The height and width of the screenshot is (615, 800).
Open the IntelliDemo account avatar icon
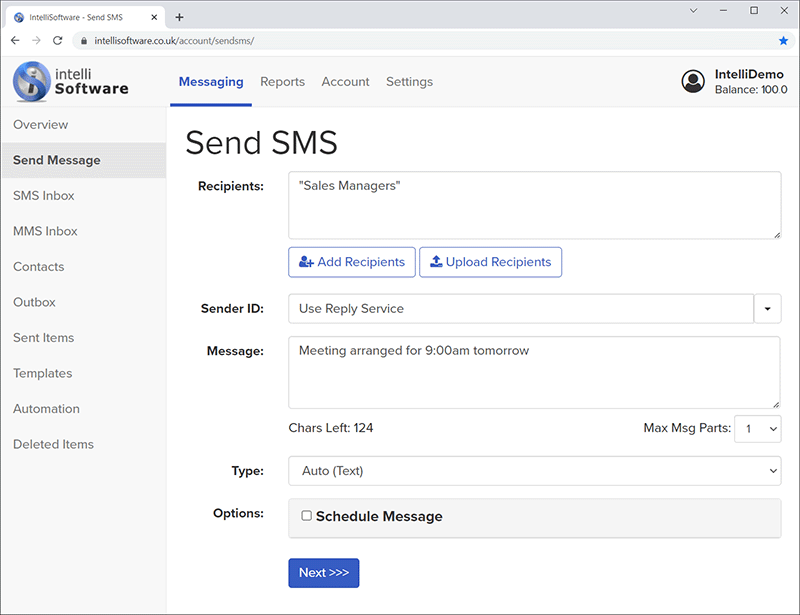[x=693, y=81]
